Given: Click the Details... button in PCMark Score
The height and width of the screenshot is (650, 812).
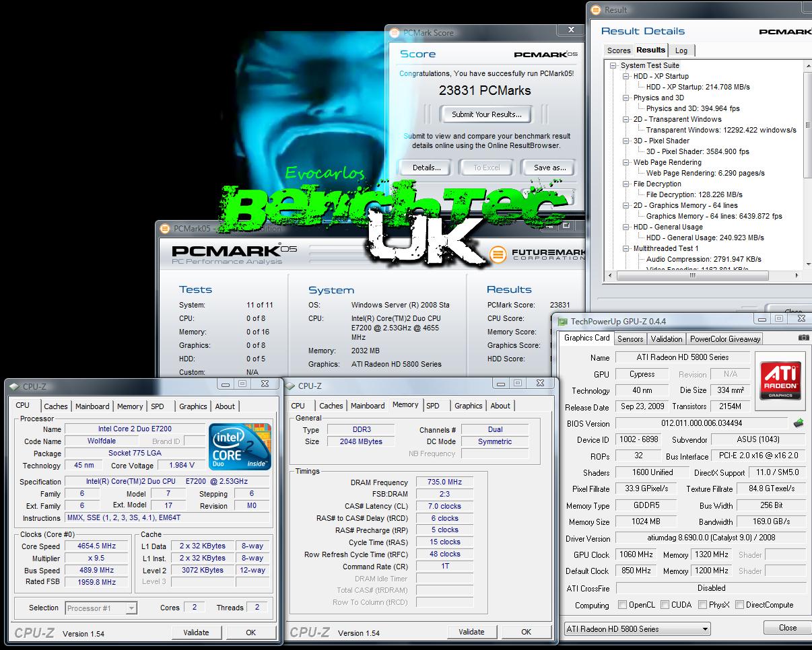Looking at the screenshot, I should [x=426, y=168].
